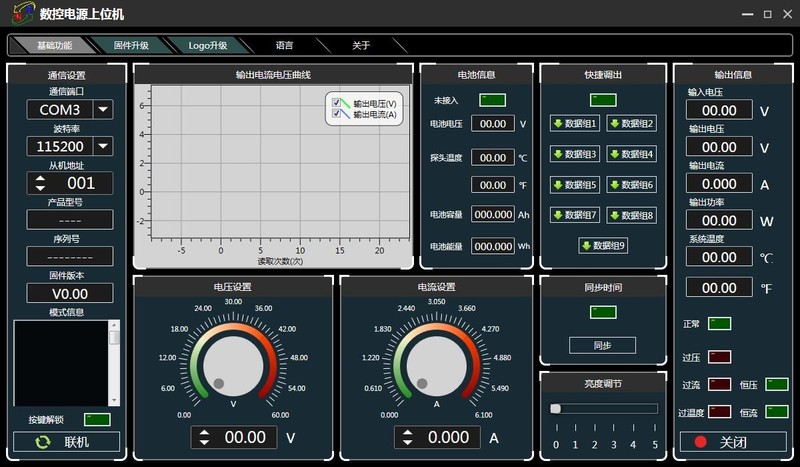The height and width of the screenshot is (467, 800).
Task: Click the 同步 time sync button
Action: pyautogui.click(x=602, y=345)
